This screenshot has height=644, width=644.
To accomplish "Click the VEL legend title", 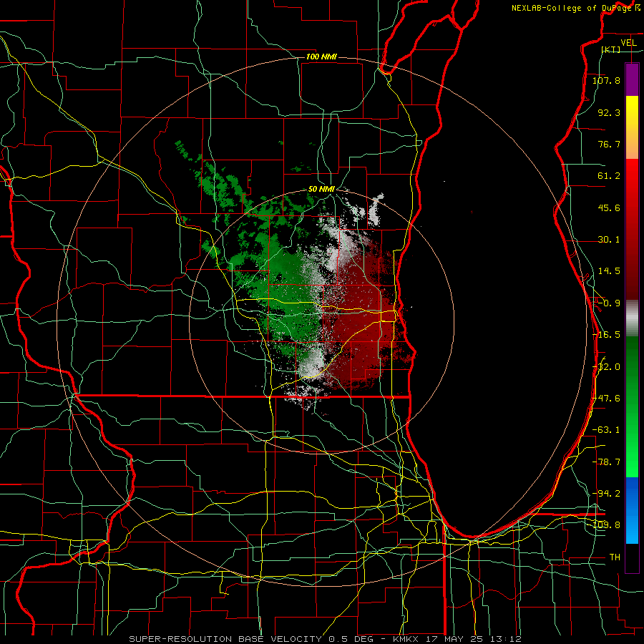I will pyautogui.click(x=628, y=42).
